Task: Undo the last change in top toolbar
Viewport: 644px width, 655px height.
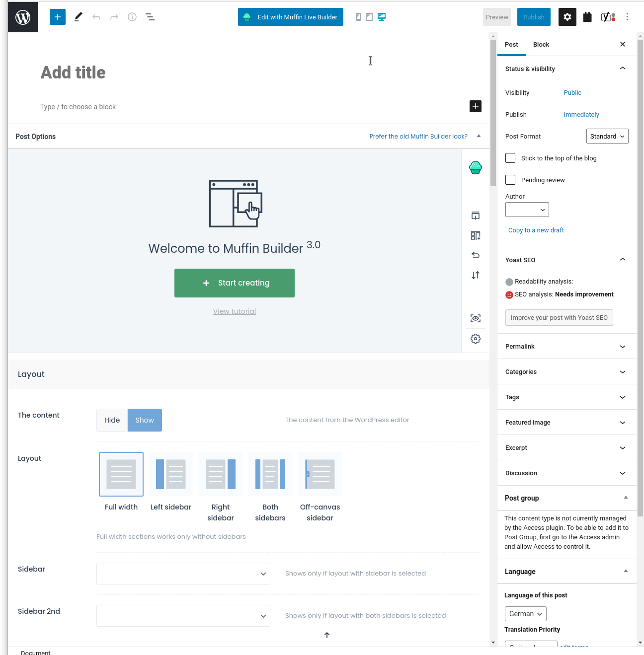Action: 96,17
